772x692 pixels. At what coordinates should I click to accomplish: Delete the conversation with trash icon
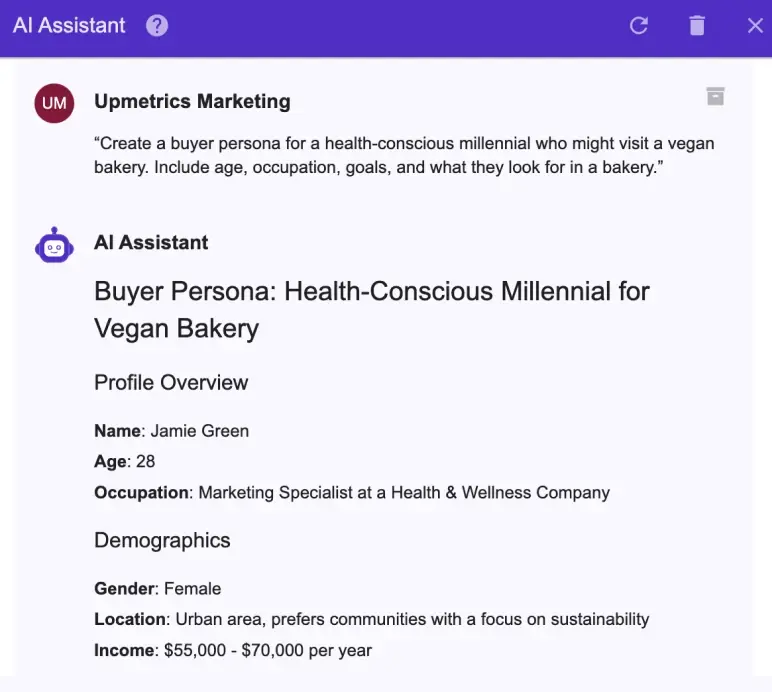(697, 26)
